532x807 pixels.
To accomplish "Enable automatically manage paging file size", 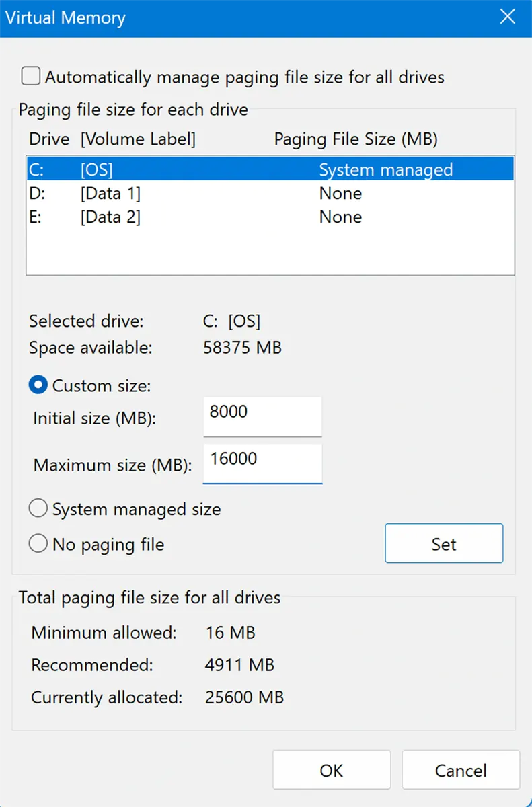I will click(x=30, y=76).
